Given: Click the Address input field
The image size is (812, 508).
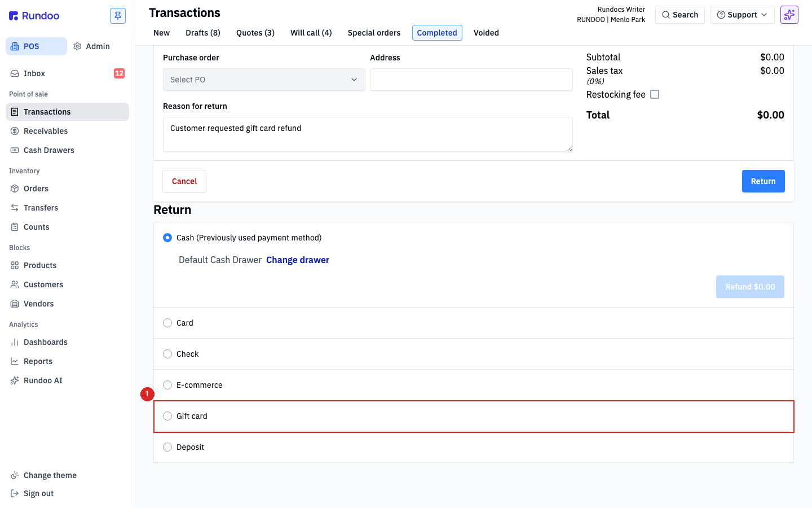Looking at the screenshot, I should point(471,80).
